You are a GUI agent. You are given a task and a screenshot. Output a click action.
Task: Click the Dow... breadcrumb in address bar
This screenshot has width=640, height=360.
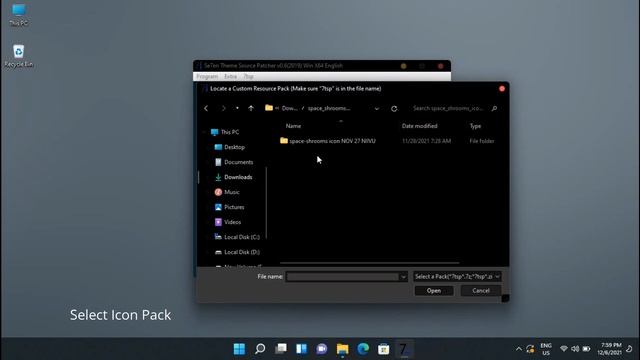(289, 108)
